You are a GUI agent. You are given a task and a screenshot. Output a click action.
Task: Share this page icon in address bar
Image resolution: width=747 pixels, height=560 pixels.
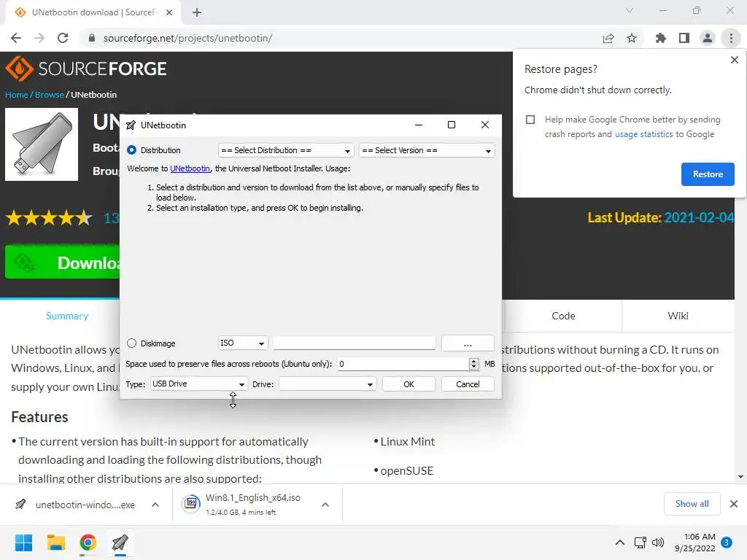pos(608,38)
